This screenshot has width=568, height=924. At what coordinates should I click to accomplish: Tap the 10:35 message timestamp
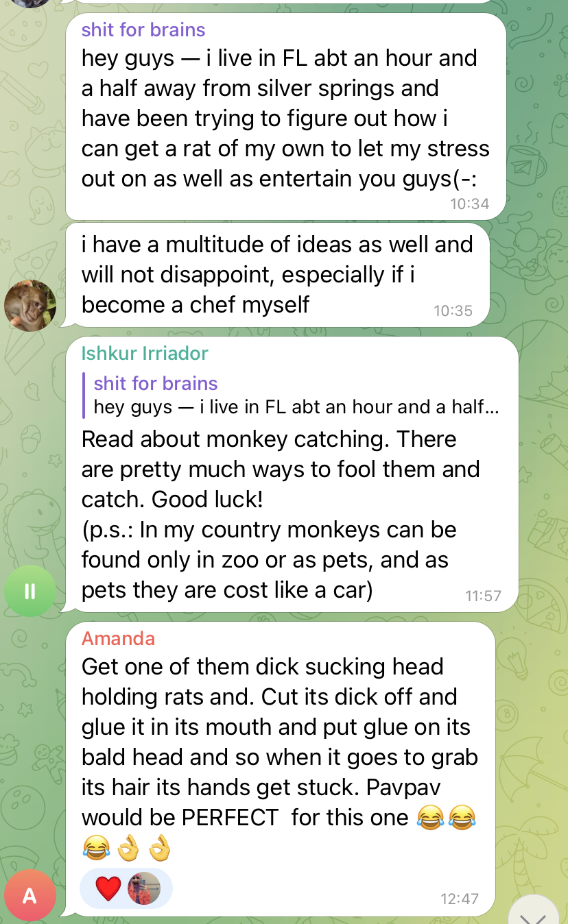[453, 311]
